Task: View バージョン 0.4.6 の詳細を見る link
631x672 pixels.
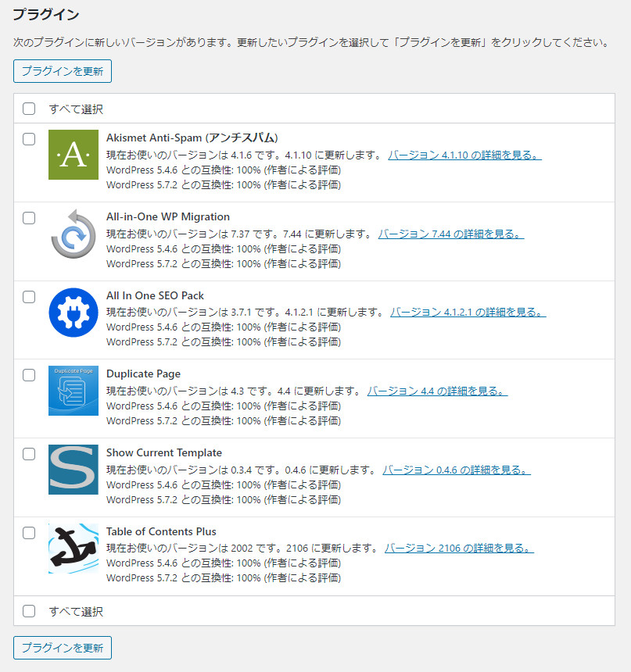Action: (x=457, y=470)
